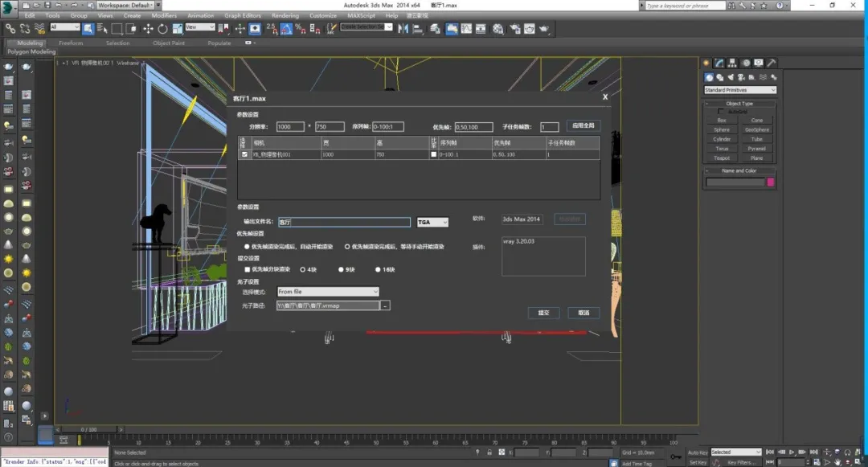Click the Render teapot icon in toolbar
868x467 pixels.
point(545,28)
